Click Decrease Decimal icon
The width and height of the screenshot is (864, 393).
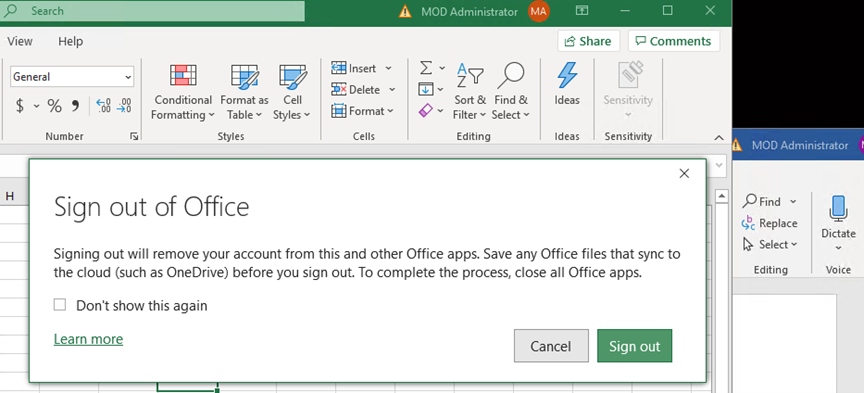[x=125, y=106]
